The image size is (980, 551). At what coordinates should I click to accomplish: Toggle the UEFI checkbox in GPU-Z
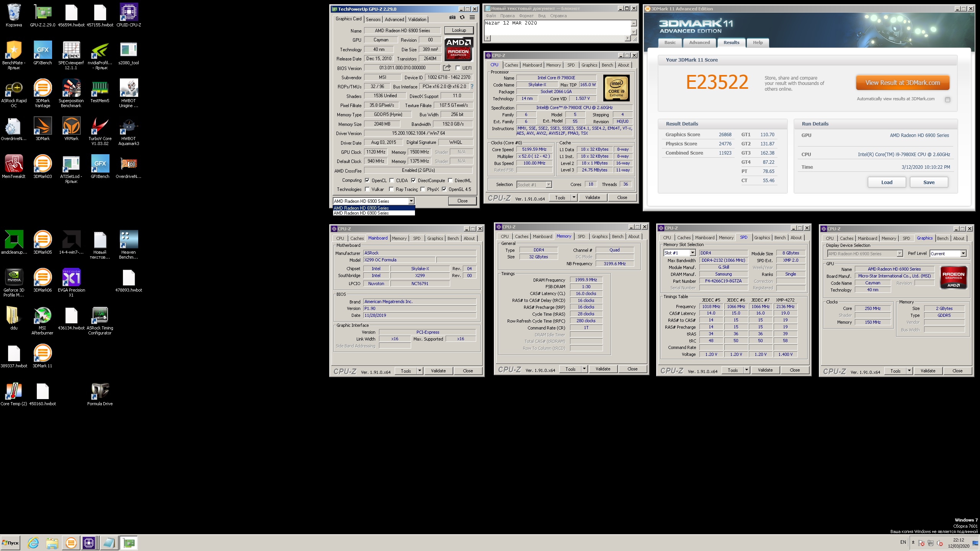coord(458,68)
